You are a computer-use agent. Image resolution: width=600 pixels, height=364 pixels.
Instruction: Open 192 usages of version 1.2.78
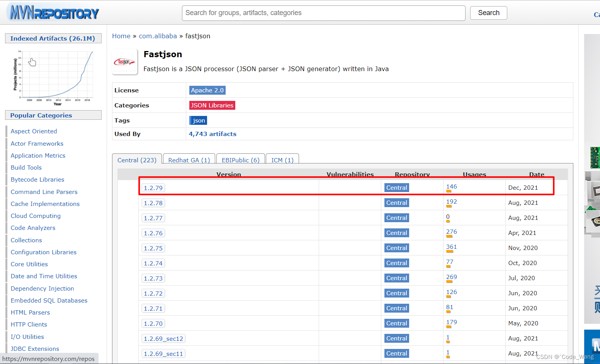[451, 202]
